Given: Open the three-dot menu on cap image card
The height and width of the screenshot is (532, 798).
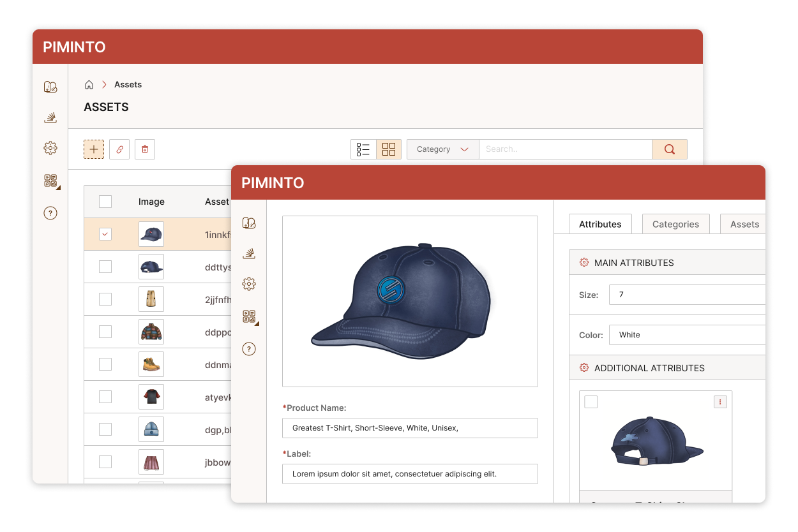Looking at the screenshot, I should tap(720, 402).
